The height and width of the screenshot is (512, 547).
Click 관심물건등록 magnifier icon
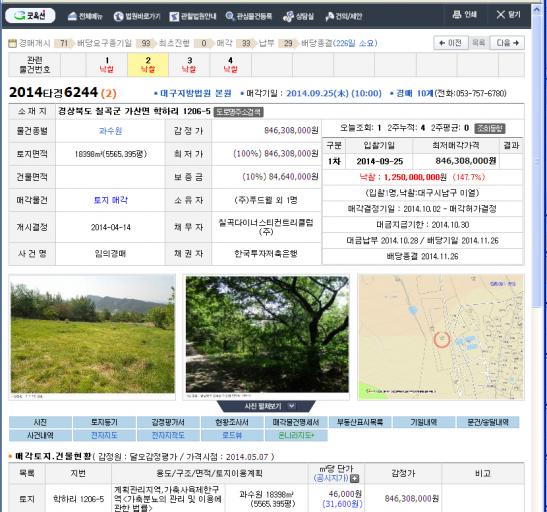coord(230,16)
